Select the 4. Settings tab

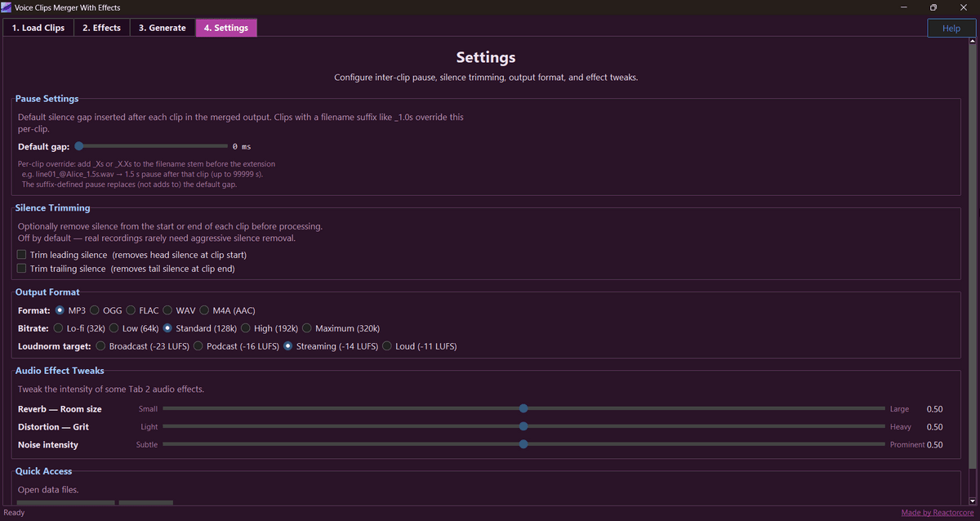click(x=226, y=28)
